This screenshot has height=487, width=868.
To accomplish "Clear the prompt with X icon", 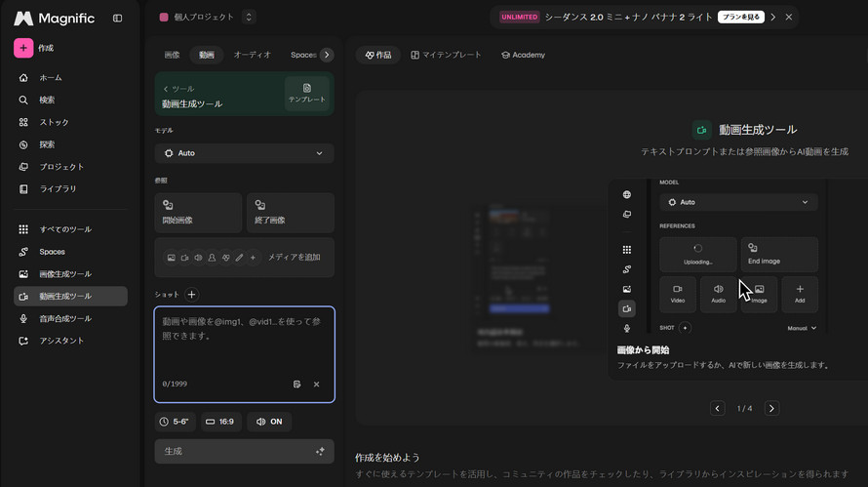I will click(x=317, y=384).
